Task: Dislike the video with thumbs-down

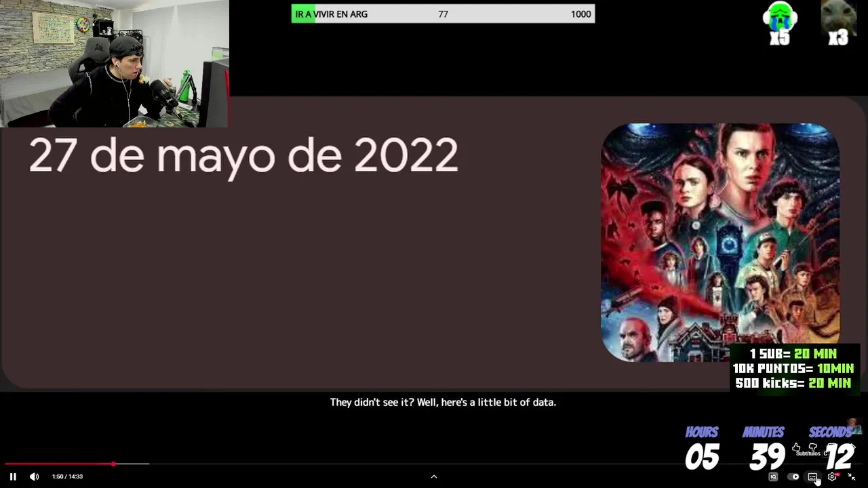Action: coord(813,448)
